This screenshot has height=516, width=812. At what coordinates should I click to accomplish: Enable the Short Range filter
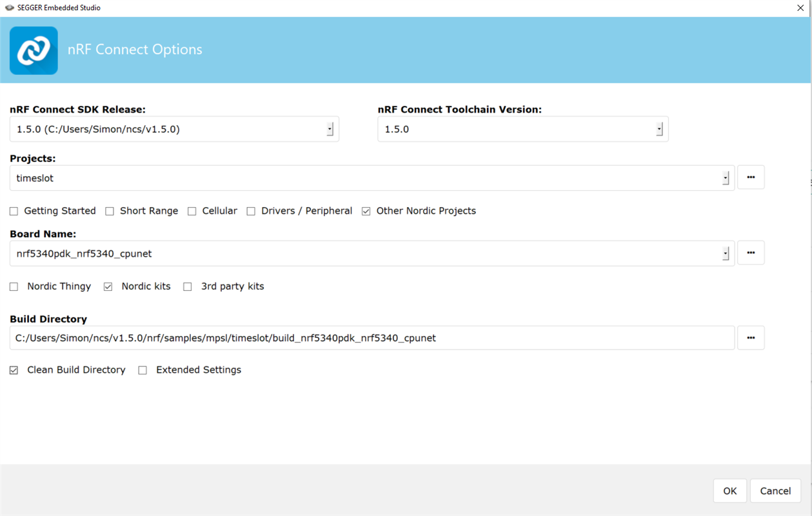(x=109, y=210)
